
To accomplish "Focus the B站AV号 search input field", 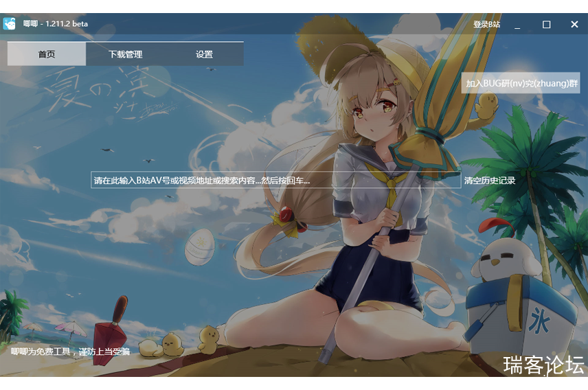I will pyautogui.click(x=275, y=180).
